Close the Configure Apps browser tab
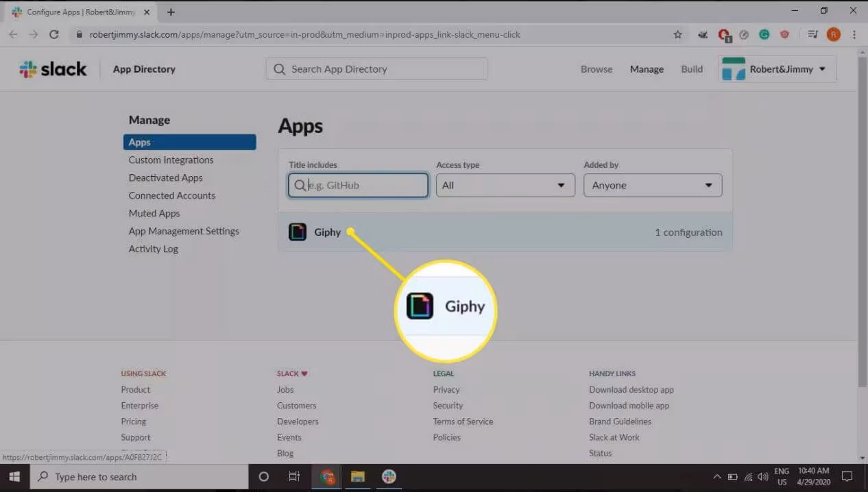Viewport: 868px width, 492px height. click(147, 12)
